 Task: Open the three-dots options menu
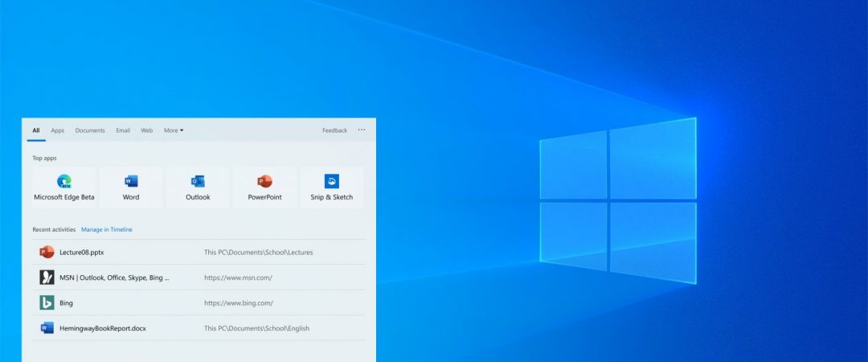tap(362, 130)
